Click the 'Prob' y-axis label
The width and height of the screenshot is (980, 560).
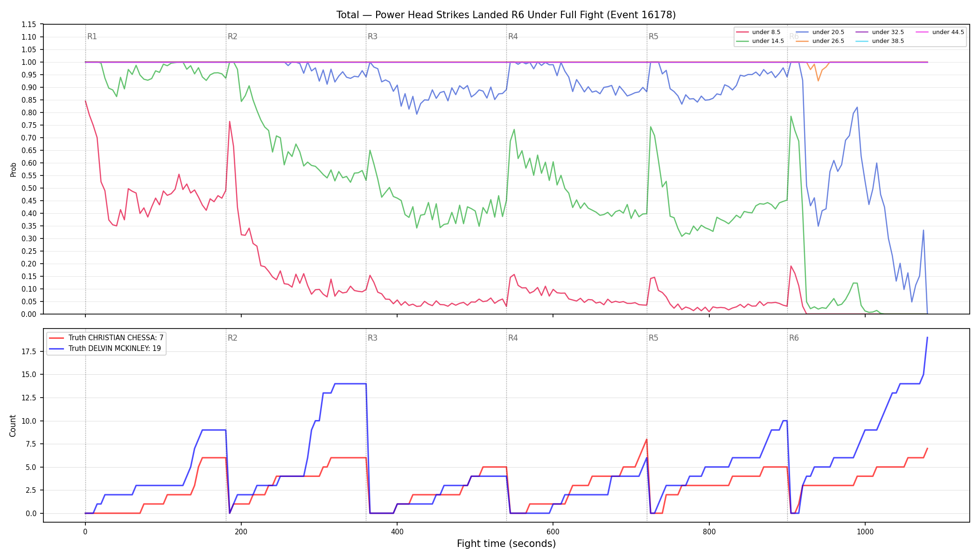(x=13, y=169)
